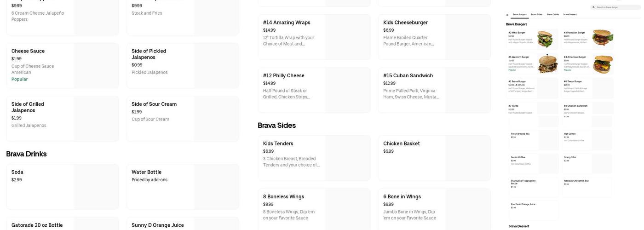The height and width of the screenshot is (230, 644).
Task: Switch to the Brava Burgers tab
Action: (520, 15)
